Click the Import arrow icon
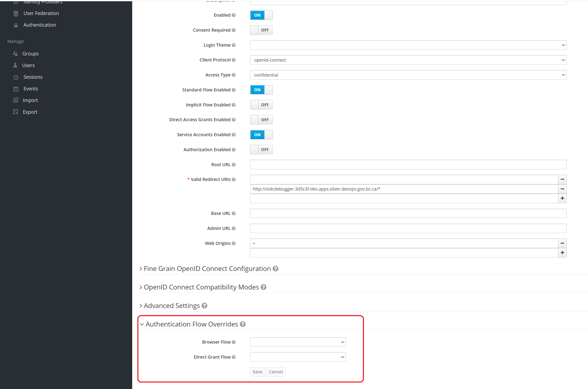The width and height of the screenshot is (588, 389). pyautogui.click(x=16, y=100)
